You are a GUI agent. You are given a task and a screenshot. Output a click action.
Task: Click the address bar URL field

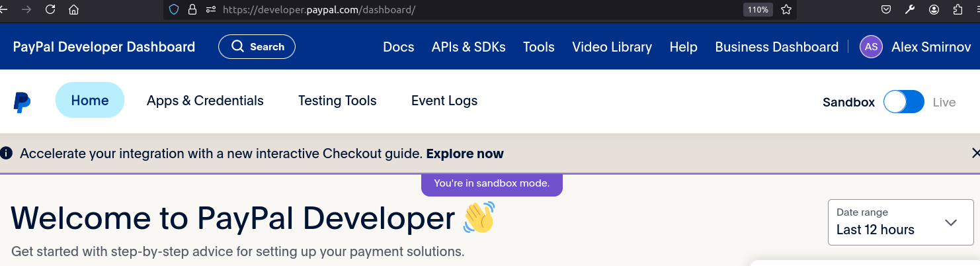(x=479, y=10)
